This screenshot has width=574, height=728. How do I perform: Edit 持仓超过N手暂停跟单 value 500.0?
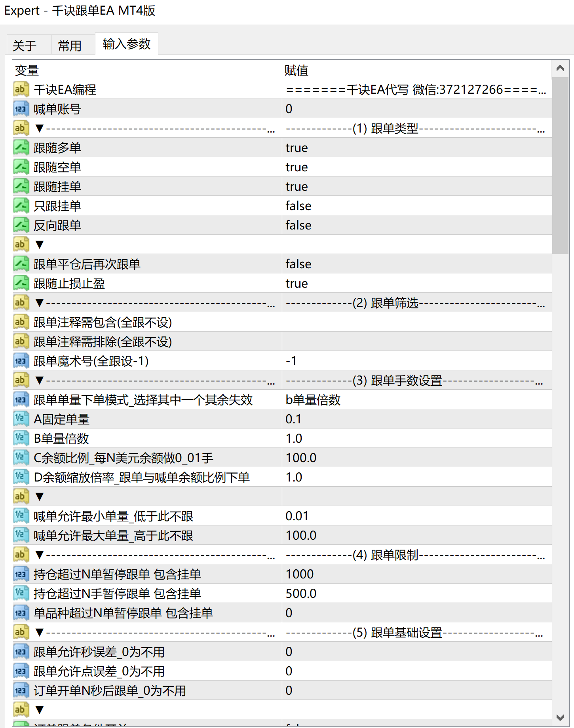417,593
